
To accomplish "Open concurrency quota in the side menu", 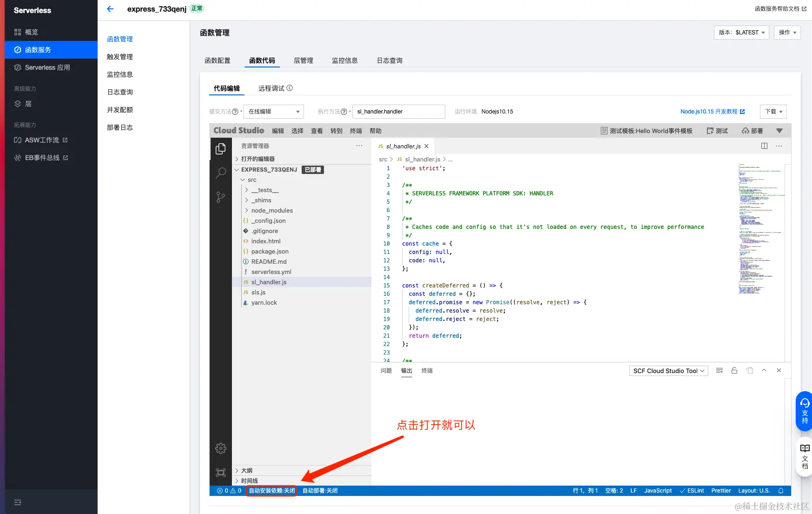I will (120, 110).
